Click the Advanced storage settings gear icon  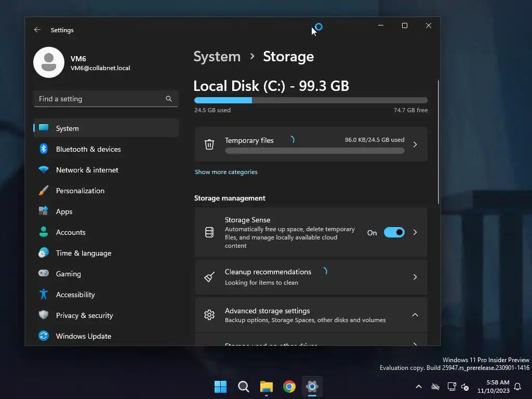(209, 315)
